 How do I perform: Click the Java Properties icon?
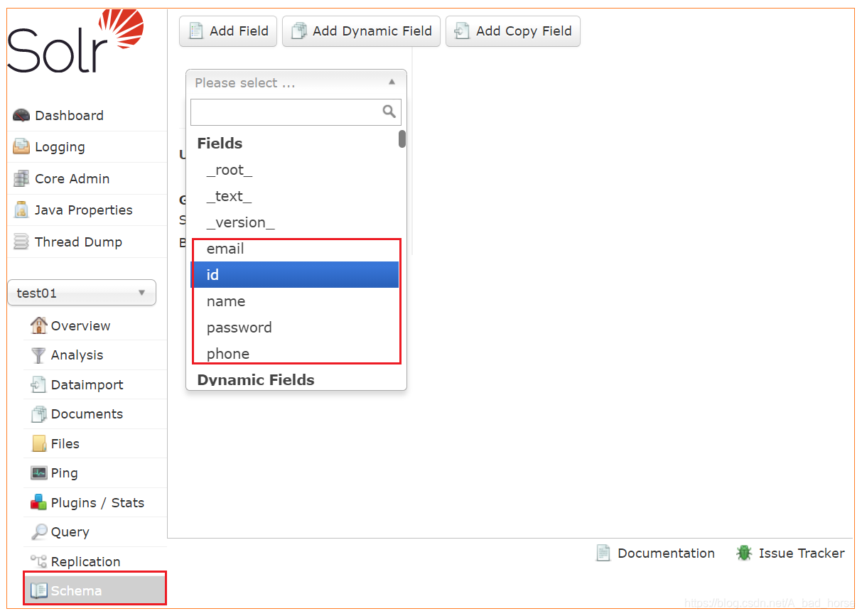point(21,210)
